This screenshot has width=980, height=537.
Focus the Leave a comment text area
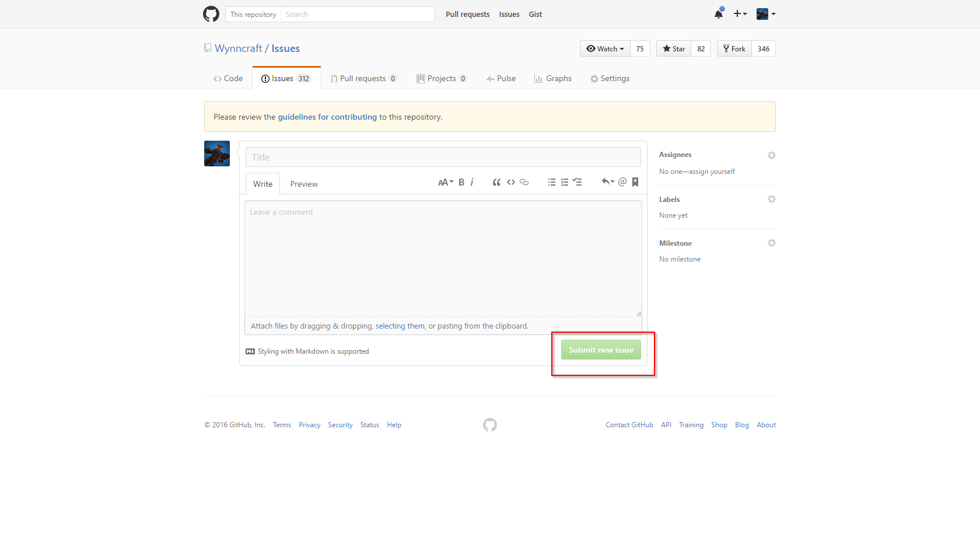(443, 259)
